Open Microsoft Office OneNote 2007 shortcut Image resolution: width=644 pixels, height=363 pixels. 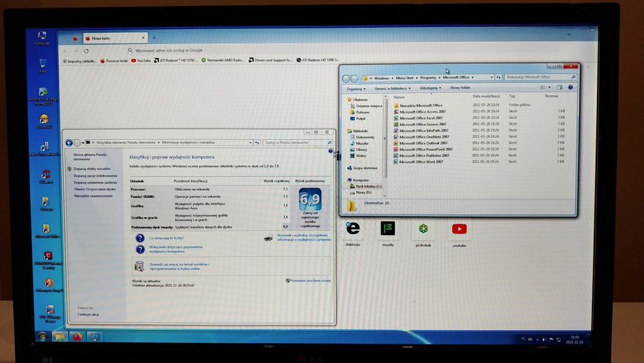coord(421,137)
